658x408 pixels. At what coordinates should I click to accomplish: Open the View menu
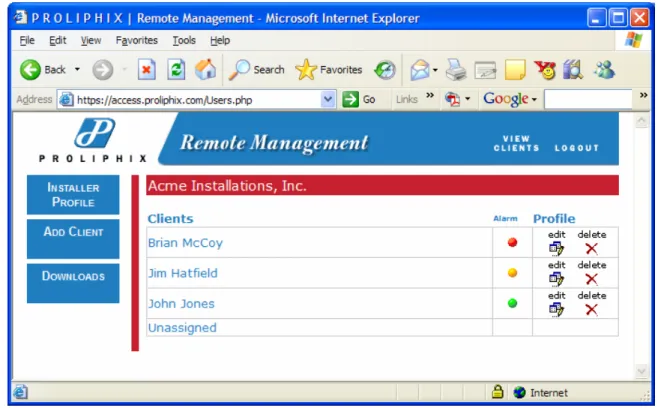91,40
